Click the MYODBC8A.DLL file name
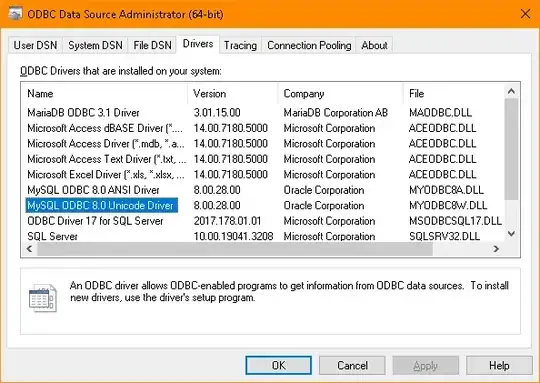 coord(446,190)
